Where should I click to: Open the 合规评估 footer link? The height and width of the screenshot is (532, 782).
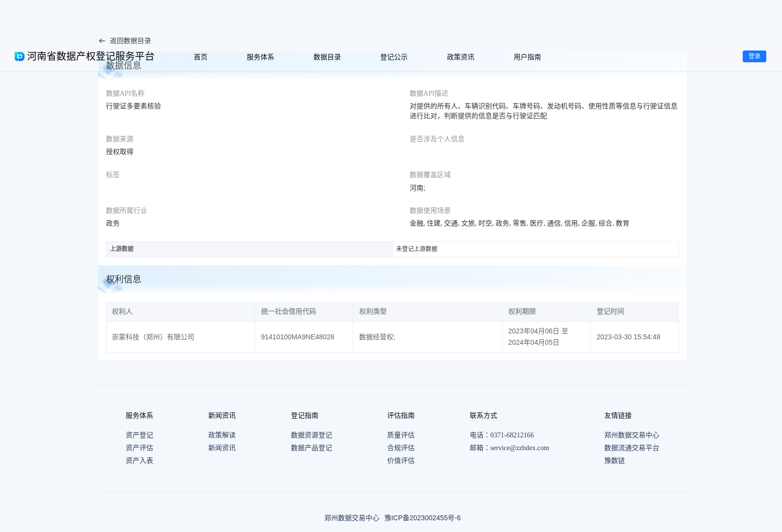(x=401, y=448)
